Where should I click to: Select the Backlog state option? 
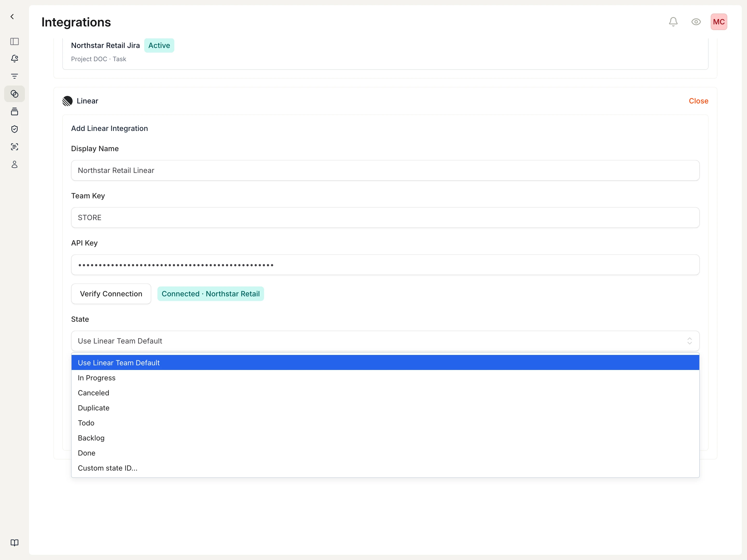tap(385, 438)
